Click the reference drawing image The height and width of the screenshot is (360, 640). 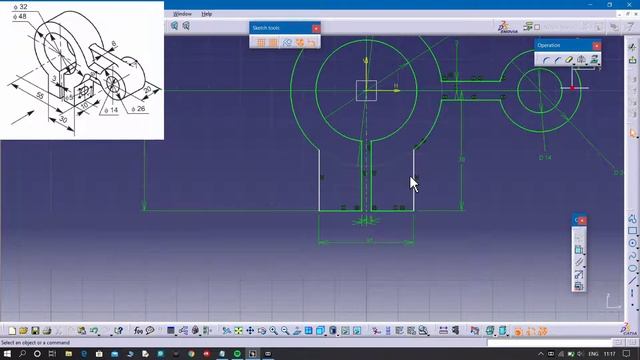[82, 70]
